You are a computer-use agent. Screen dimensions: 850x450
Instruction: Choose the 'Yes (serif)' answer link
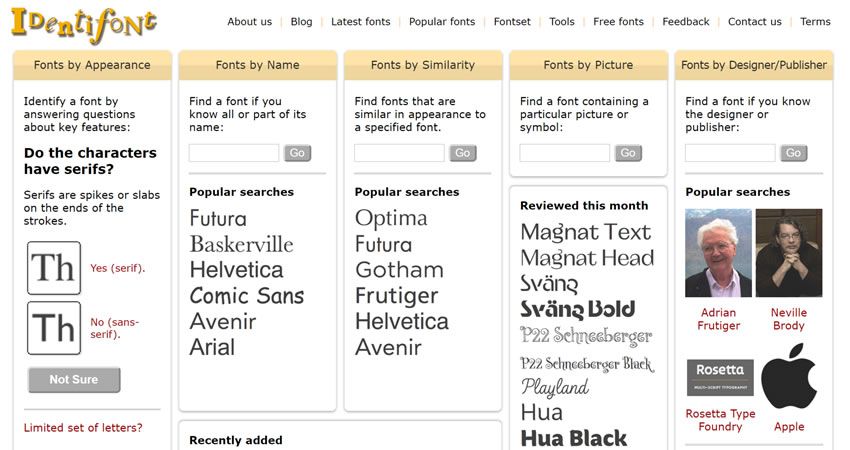tap(117, 268)
